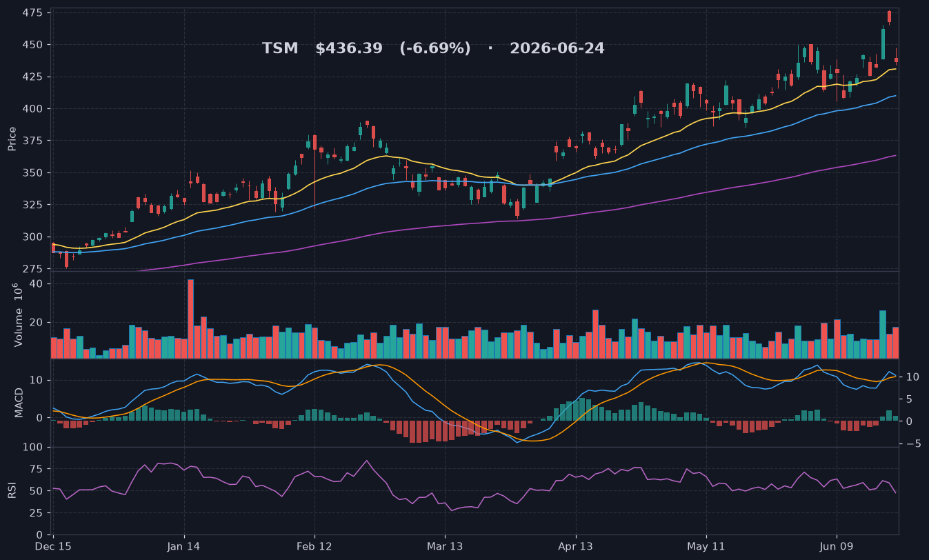Select the $436.39 price in the title
The height and width of the screenshot is (560, 929).
(349, 49)
